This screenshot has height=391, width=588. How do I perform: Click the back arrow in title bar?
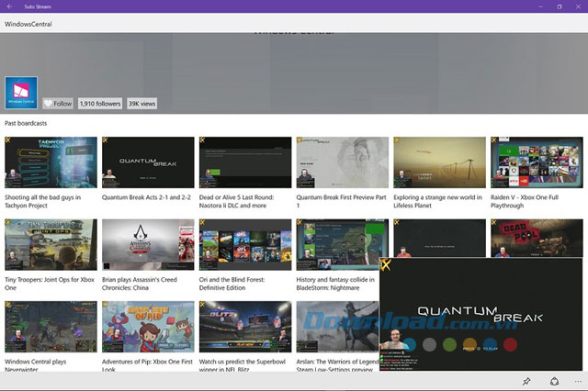click(x=9, y=6)
